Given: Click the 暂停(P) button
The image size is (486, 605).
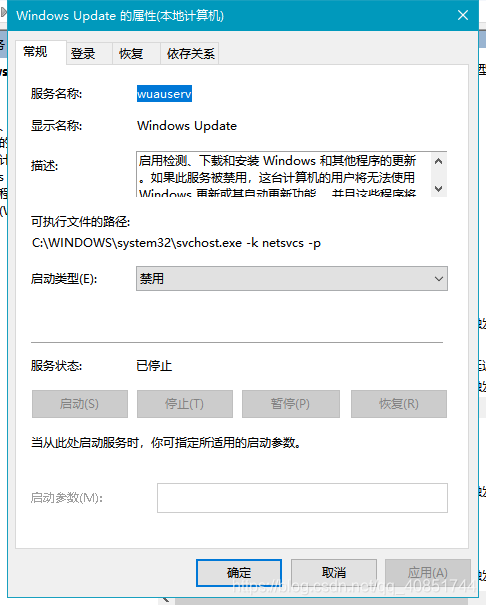Looking at the screenshot, I should point(291,404).
